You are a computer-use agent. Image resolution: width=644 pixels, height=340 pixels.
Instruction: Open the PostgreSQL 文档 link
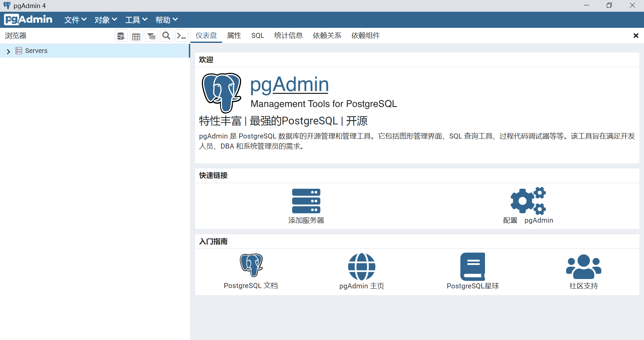tap(251, 286)
